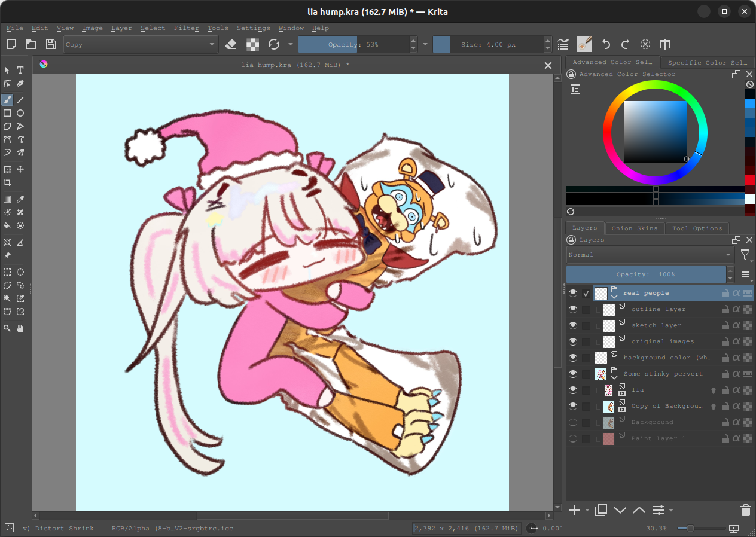756x537 pixels.
Task: Toggle lock on 'Some stinky pervert' layer
Action: [725, 374]
